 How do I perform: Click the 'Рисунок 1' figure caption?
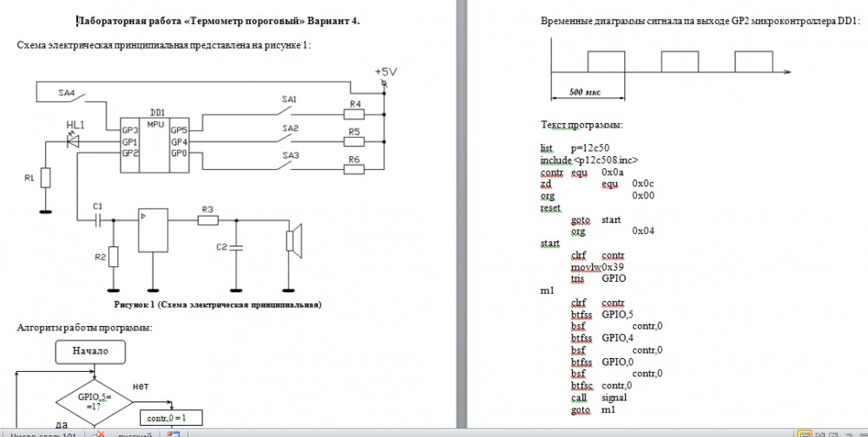tap(217, 305)
